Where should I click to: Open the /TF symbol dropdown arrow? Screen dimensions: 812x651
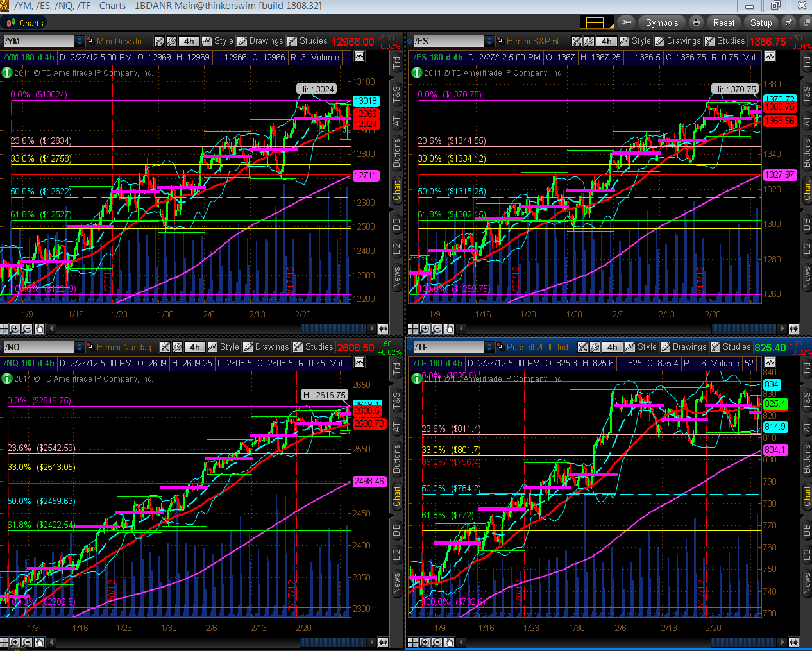click(489, 347)
